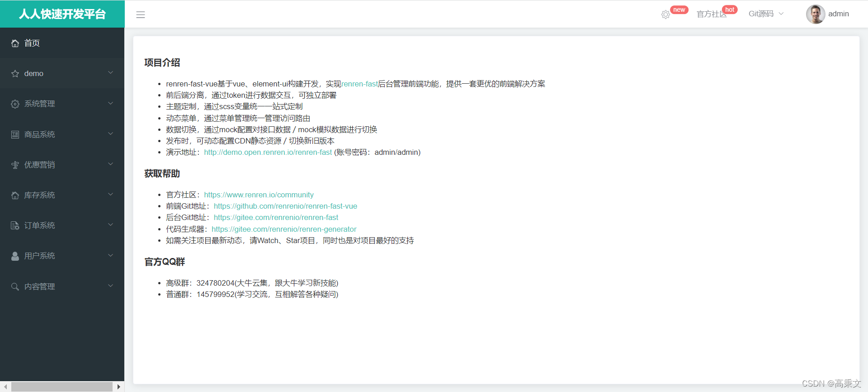
Task: Open the github renren-fast-vue link
Action: click(x=285, y=206)
